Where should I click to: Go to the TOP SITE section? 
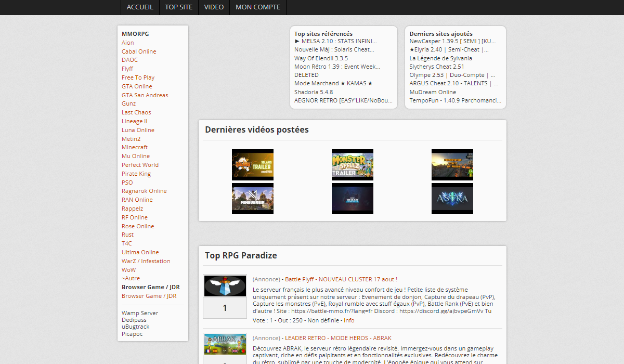coord(178,7)
